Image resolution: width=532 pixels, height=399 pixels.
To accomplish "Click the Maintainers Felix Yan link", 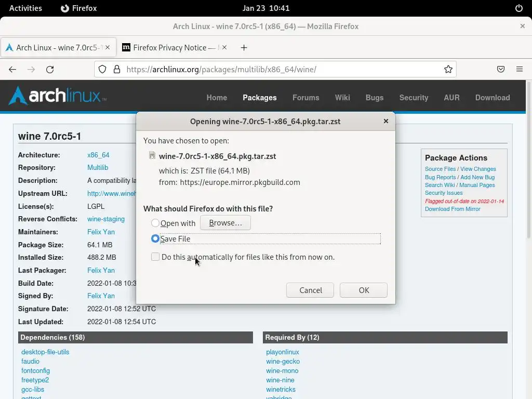I will pyautogui.click(x=101, y=232).
